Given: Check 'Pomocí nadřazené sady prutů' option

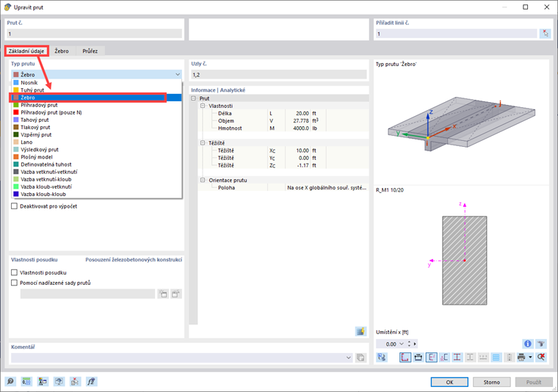Looking at the screenshot, I should tap(14, 283).
